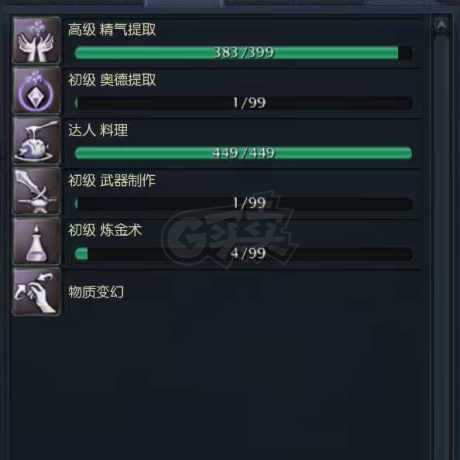Click the 449/449 料理 progress bar
The height and width of the screenshot is (460, 460).
click(x=243, y=153)
